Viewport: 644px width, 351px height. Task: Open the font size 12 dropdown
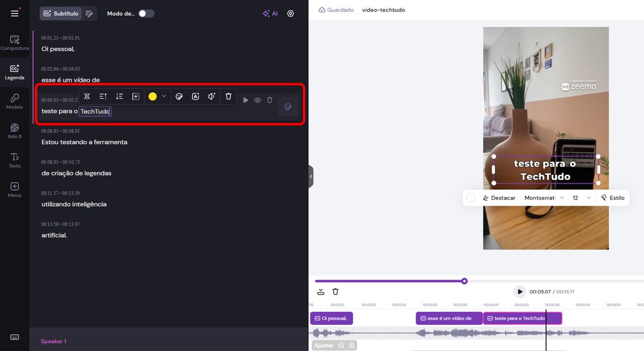[x=582, y=198]
